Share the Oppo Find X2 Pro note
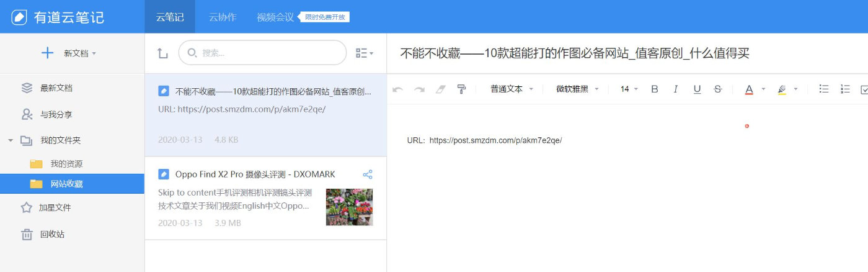This screenshot has height=272, width=868. [x=368, y=174]
